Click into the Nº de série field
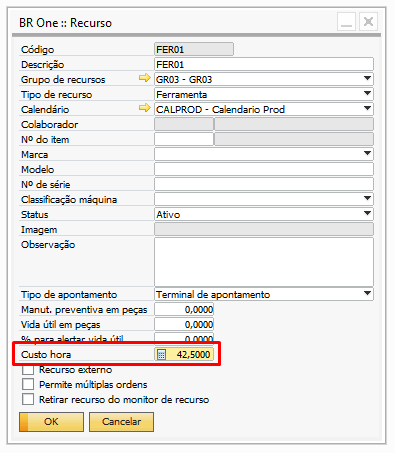 (264, 184)
